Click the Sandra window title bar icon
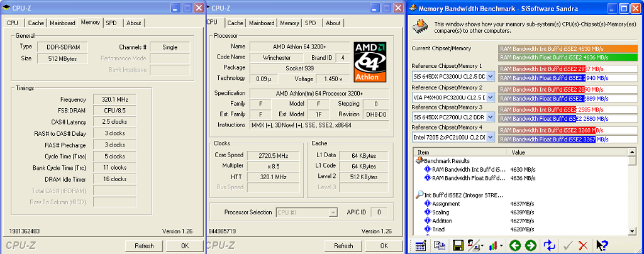 click(413, 8)
